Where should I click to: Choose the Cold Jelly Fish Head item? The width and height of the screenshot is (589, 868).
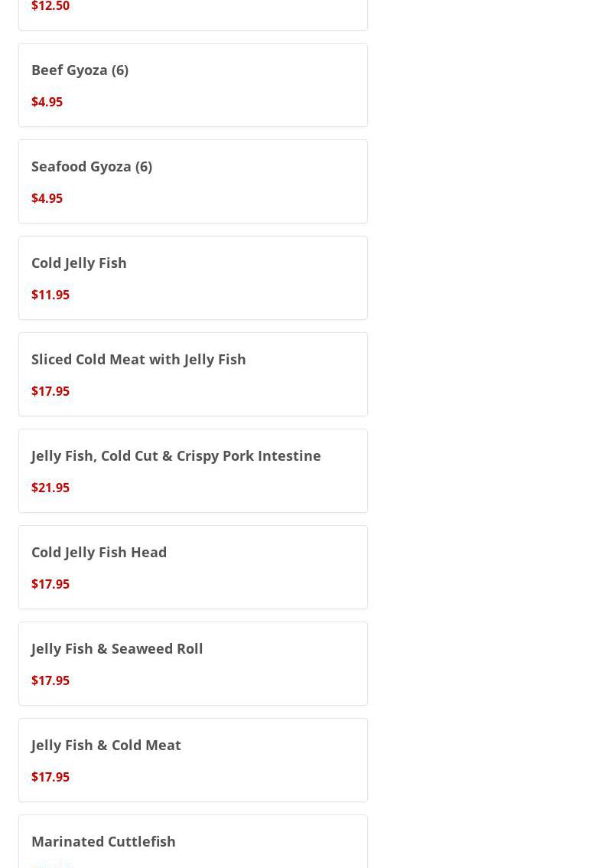click(x=99, y=552)
